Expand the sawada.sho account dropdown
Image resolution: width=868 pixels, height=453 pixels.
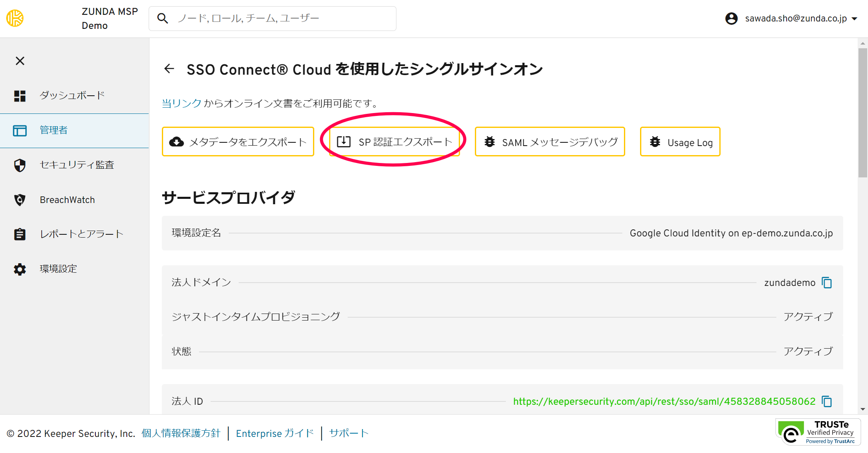click(854, 19)
